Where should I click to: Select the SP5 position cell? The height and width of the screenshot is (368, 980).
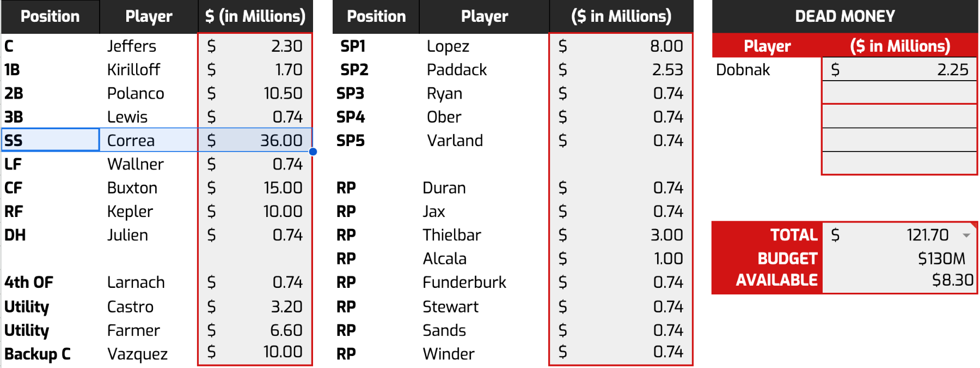click(x=376, y=141)
